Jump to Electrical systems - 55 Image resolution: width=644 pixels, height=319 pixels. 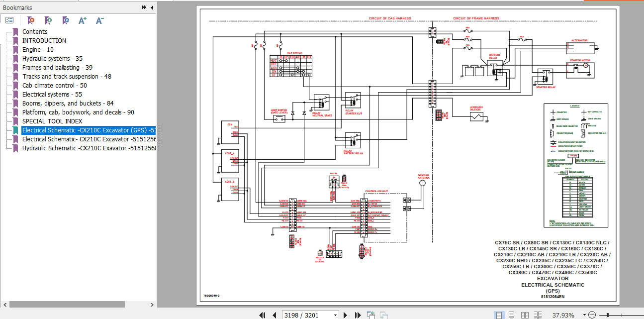click(52, 95)
